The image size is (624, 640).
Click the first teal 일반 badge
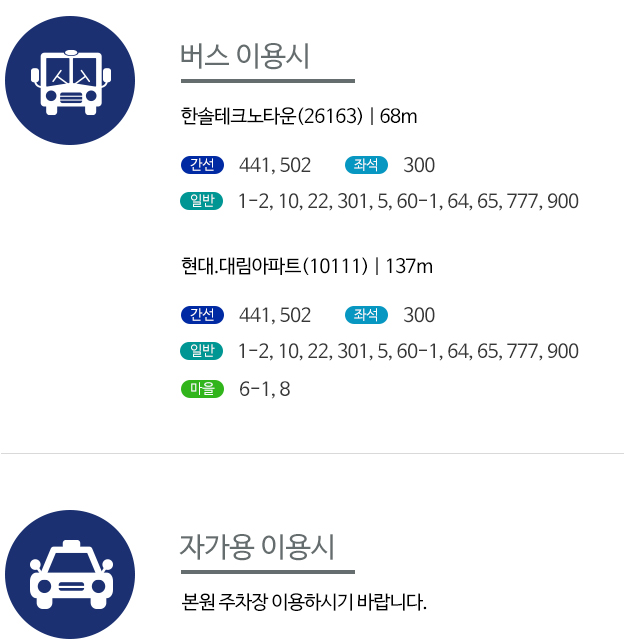point(203,201)
